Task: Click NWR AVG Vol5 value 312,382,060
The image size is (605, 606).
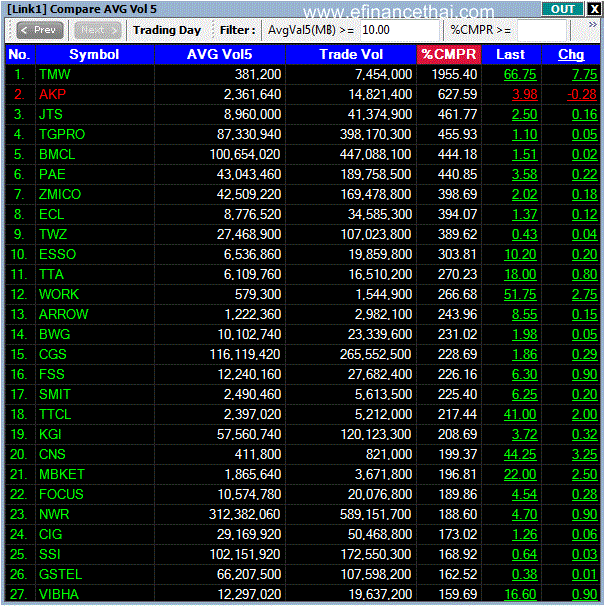Action: [x=244, y=515]
